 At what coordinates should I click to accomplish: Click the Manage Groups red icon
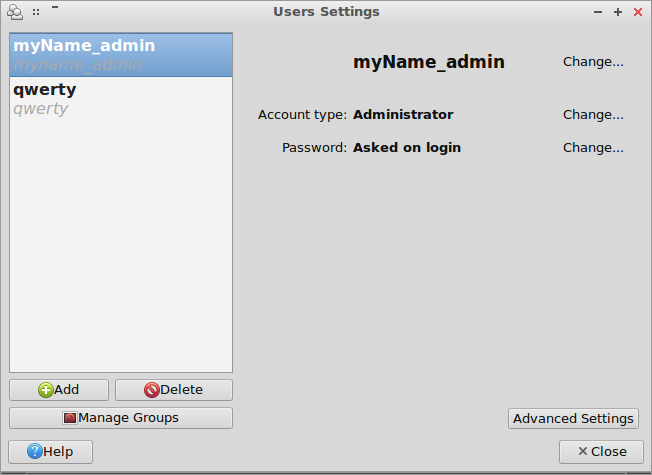coord(69,418)
